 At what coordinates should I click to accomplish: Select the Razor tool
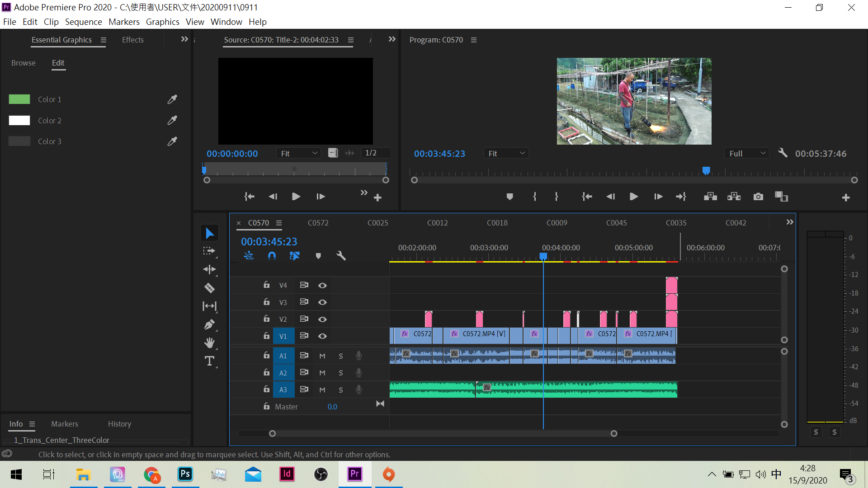[209, 288]
